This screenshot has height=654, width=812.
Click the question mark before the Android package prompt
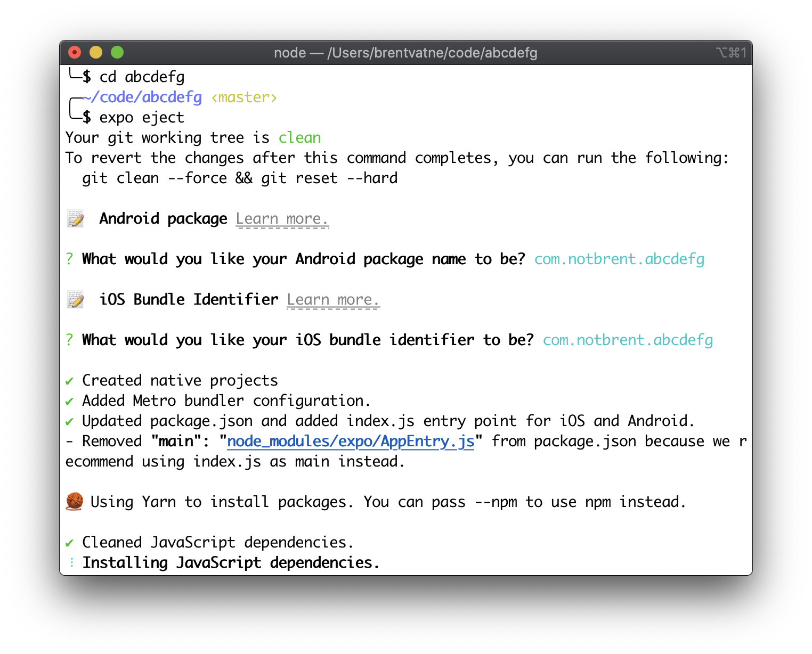point(69,259)
